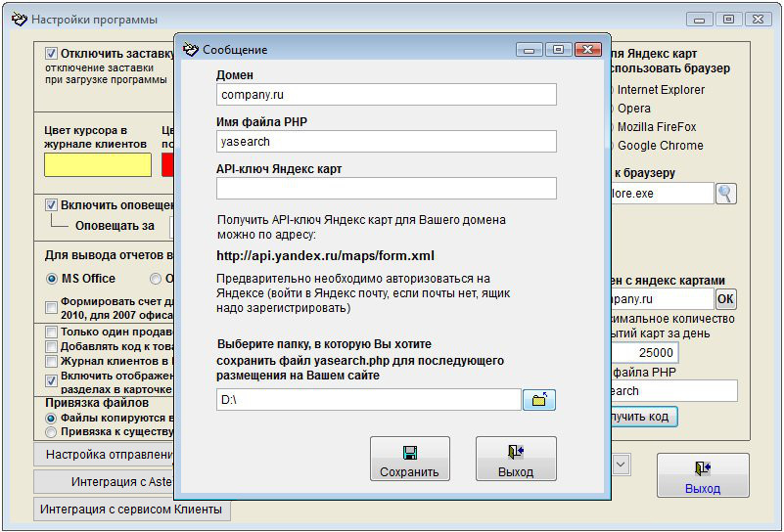This screenshot has height=532, width=784.
Task: Close the Настройки программы window
Action: coord(758,20)
